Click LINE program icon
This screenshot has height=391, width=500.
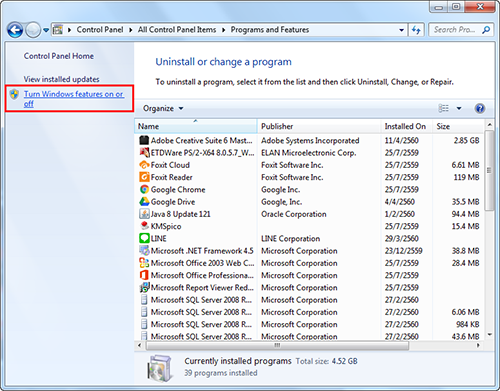[144, 238]
